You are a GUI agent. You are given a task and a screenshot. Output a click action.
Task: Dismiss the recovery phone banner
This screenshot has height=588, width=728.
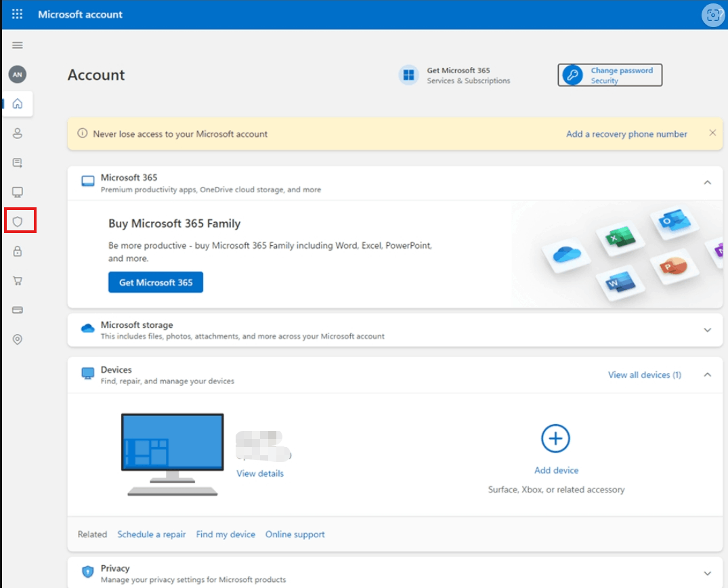(x=712, y=133)
